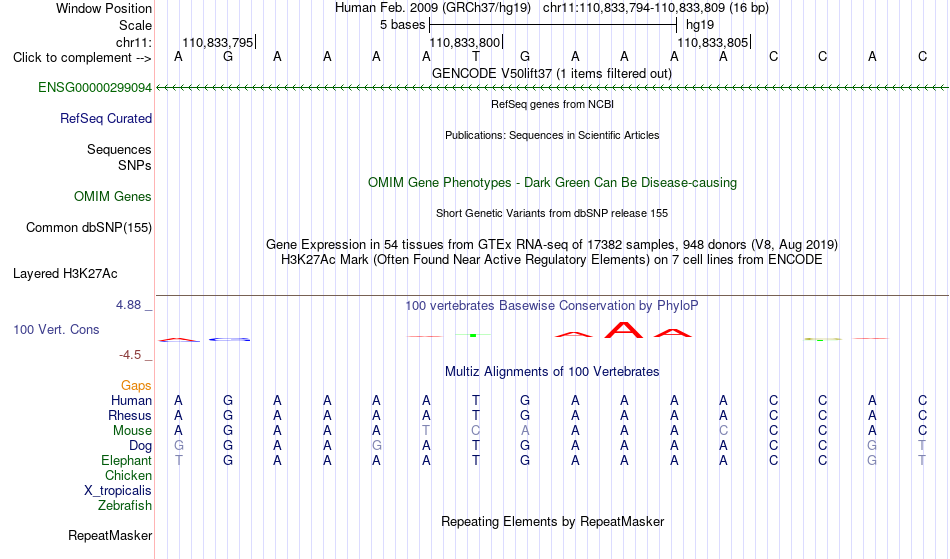Click the chr11: ruler label
The image size is (950, 559).
coord(134,43)
